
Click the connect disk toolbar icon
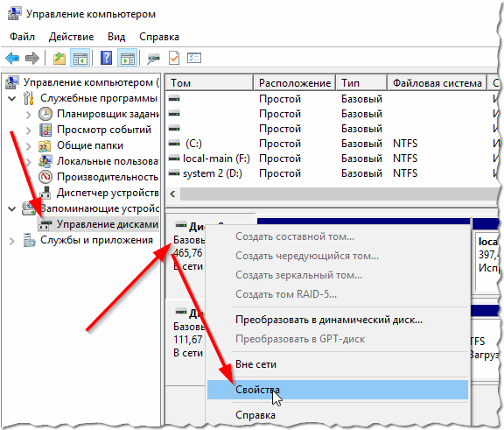[x=153, y=59]
